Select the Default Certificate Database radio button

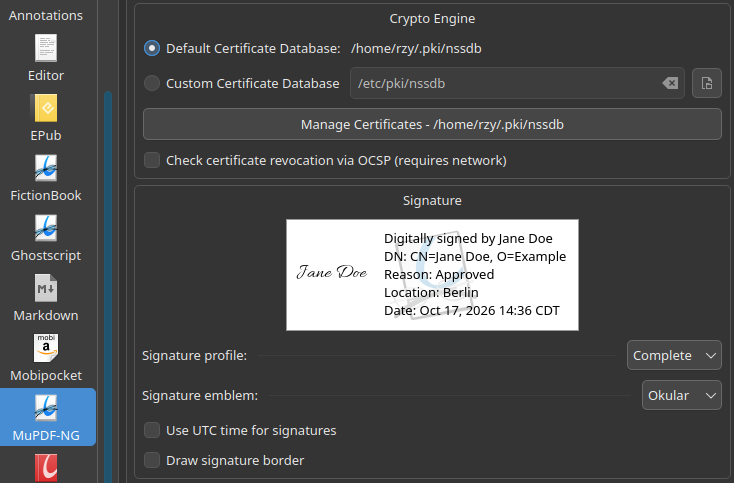pos(152,48)
